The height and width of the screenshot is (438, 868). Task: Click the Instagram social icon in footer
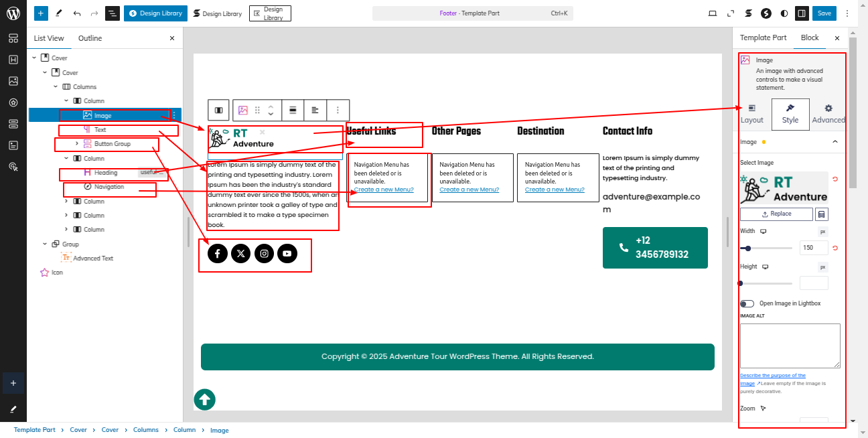264,254
